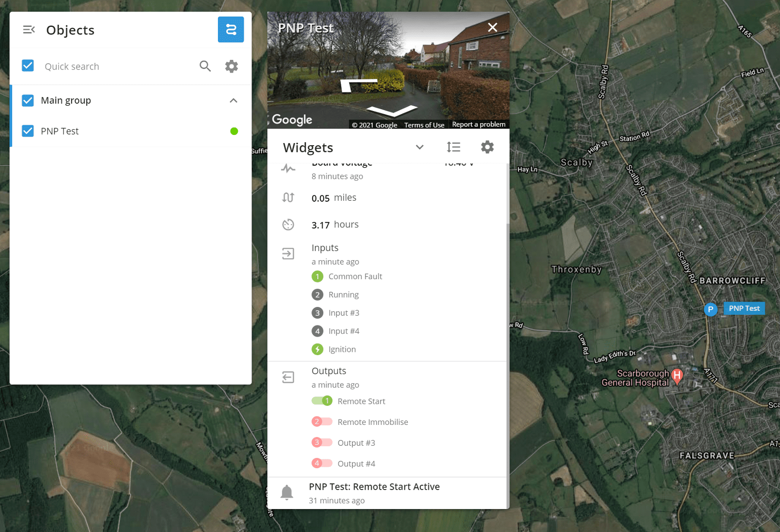Screen dimensions: 780x532
Task: Click the Outputs arrow icon
Action: click(288, 377)
